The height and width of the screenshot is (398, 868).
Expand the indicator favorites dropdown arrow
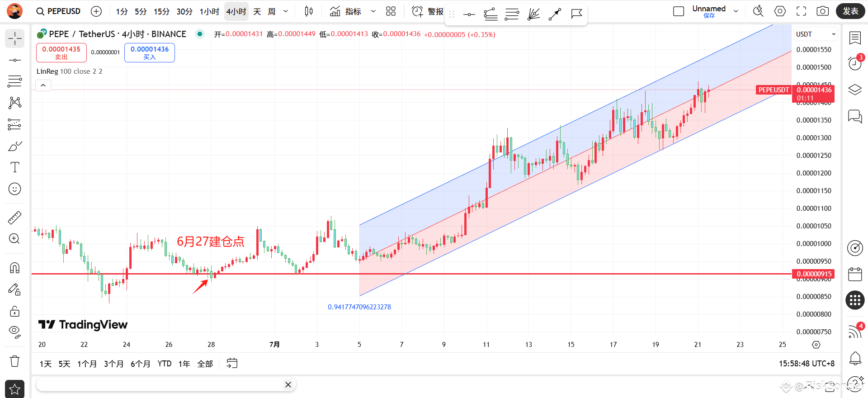373,11
